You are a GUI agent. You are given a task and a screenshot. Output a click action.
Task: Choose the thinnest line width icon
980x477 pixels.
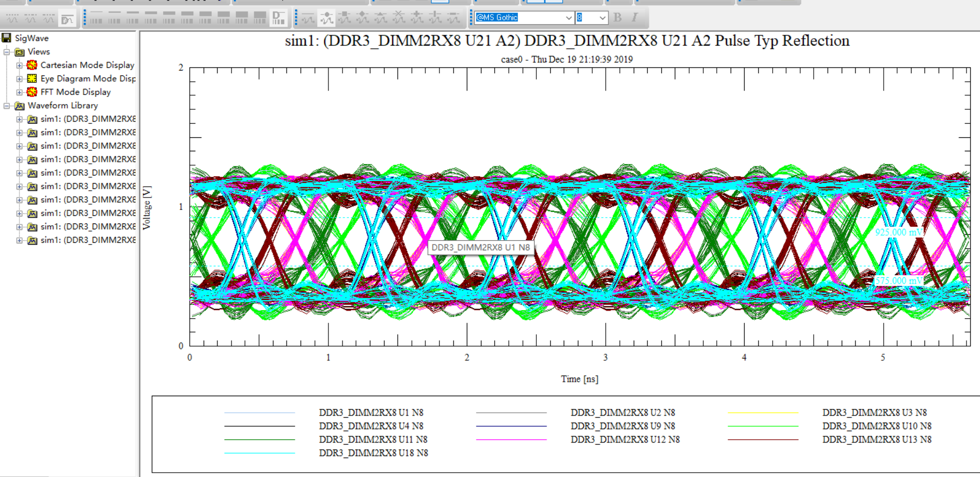click(x=96, y=18)
